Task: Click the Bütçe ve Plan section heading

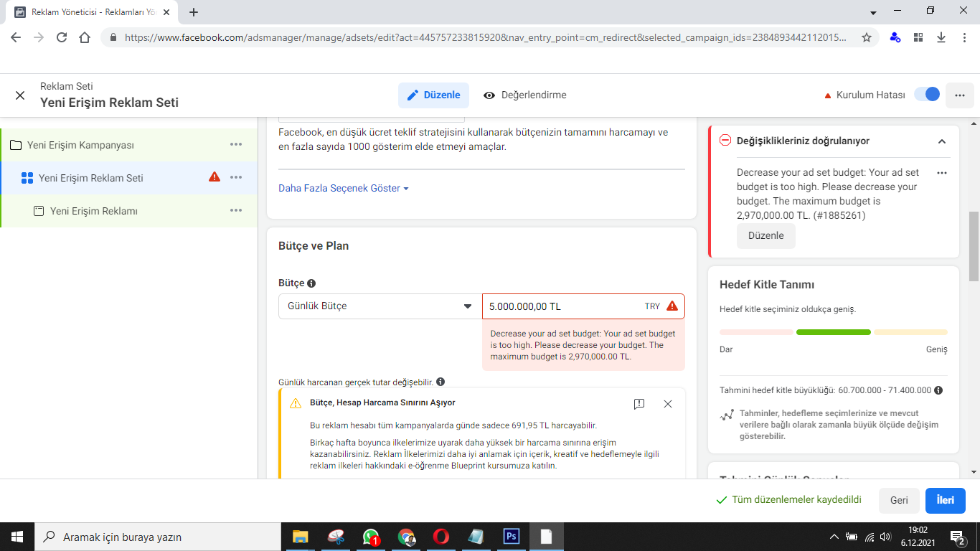Action: coord(314,245)
